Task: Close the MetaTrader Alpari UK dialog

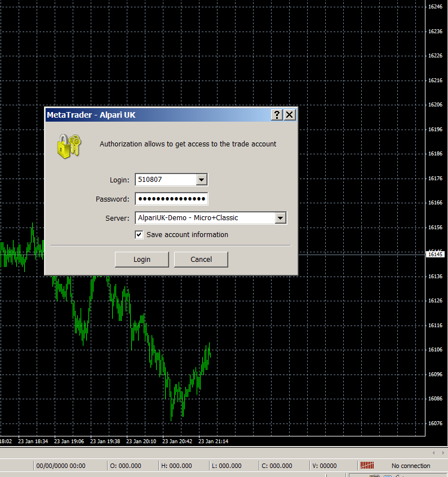Action: tap(290, 115)
